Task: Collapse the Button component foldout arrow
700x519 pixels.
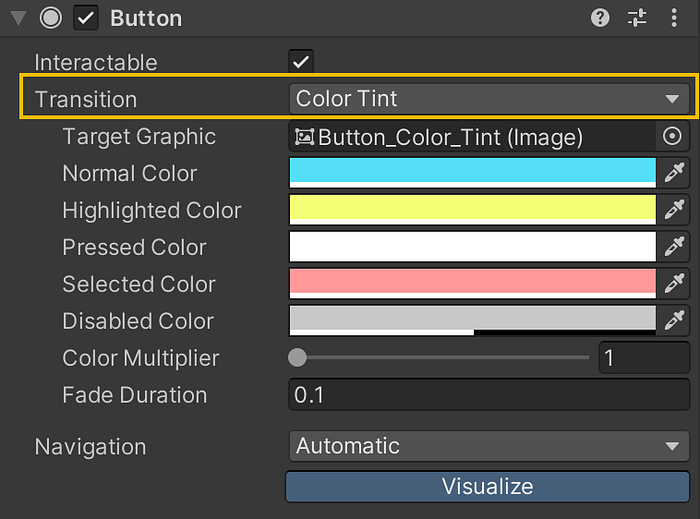Action: (x=17, y=18)
